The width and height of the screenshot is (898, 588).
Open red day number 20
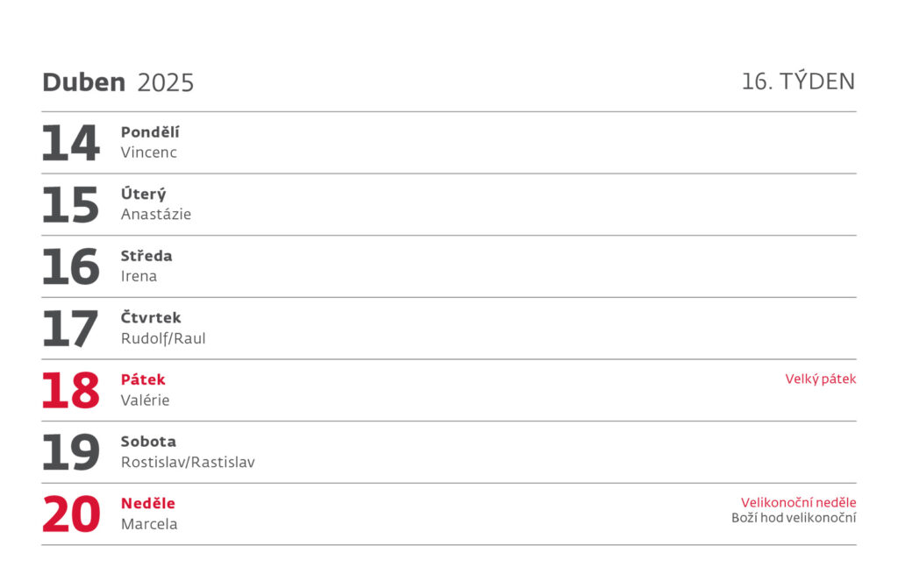click(70, 514)
